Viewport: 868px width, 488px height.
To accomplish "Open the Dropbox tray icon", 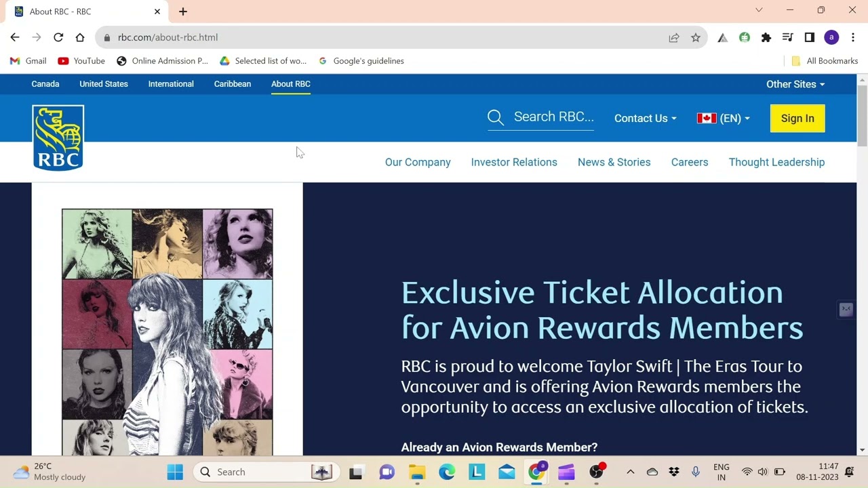I will pyautogui.click(x=673, y=472).
